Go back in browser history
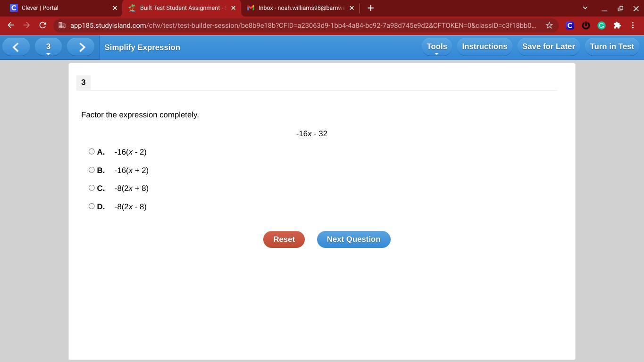Screen dimensions: 644x362 (11, 25)
